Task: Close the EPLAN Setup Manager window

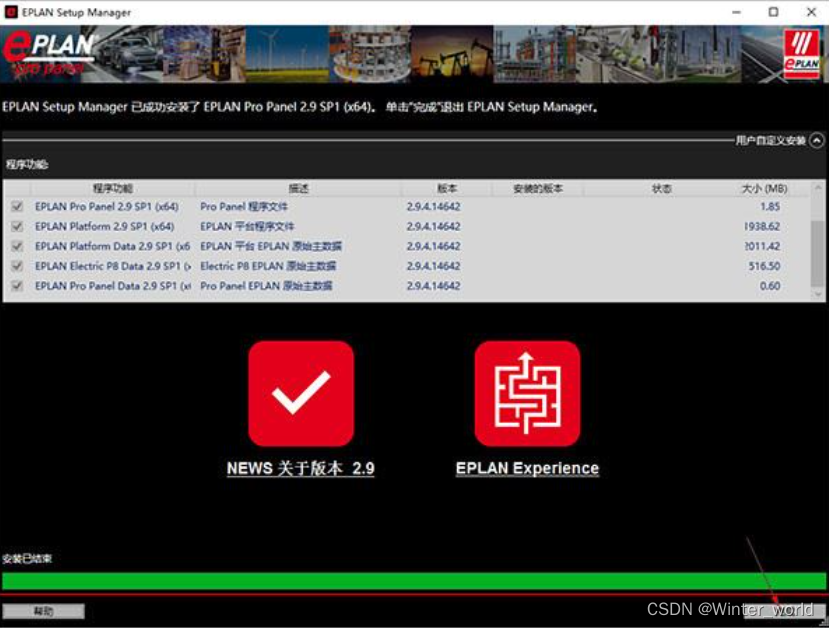Action: point(812,12)
